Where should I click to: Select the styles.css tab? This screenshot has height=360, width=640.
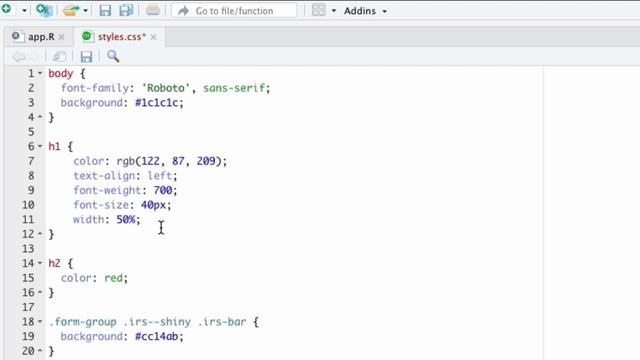122,37
